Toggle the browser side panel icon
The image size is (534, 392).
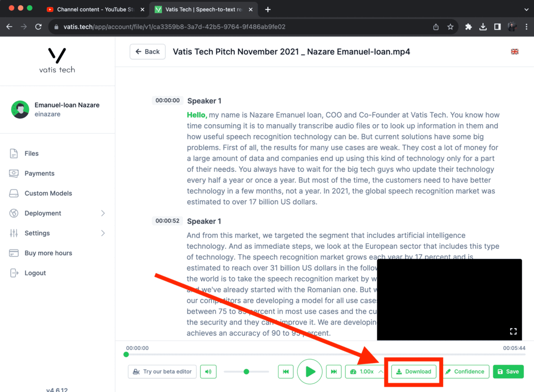tap(498, 27)
